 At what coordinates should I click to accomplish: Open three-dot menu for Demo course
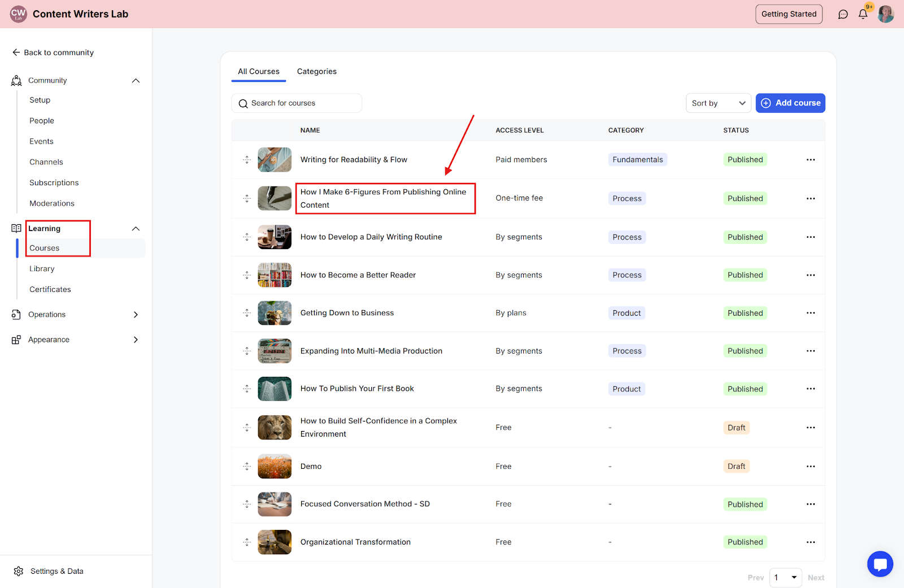coord(810,467)
